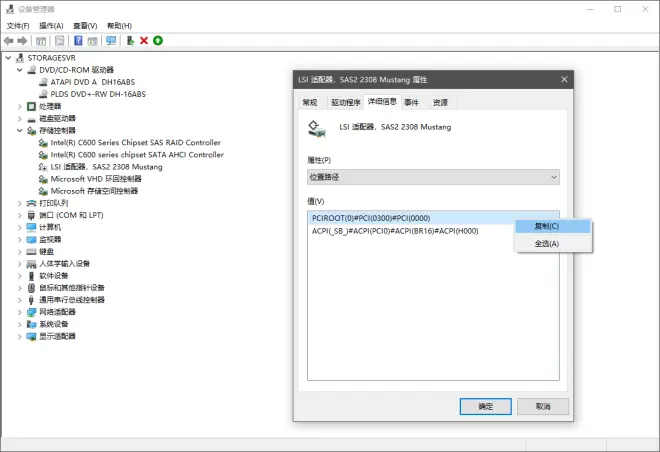Select Intel C600 series SATA AHCI Controller

137,155
